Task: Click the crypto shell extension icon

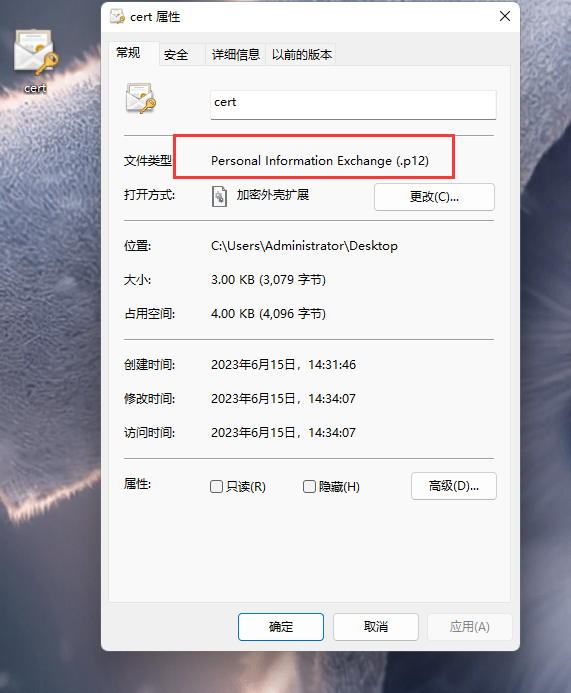Action: (219, 196)
